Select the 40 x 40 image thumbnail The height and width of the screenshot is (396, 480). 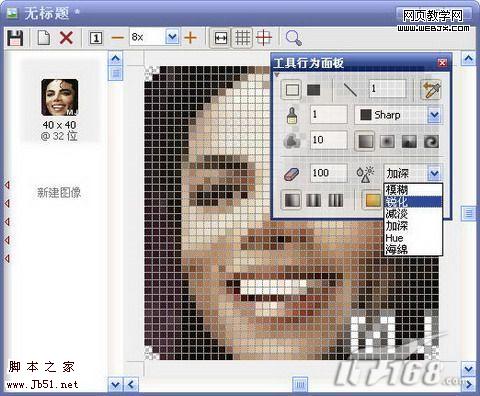[x=60, y=97]
